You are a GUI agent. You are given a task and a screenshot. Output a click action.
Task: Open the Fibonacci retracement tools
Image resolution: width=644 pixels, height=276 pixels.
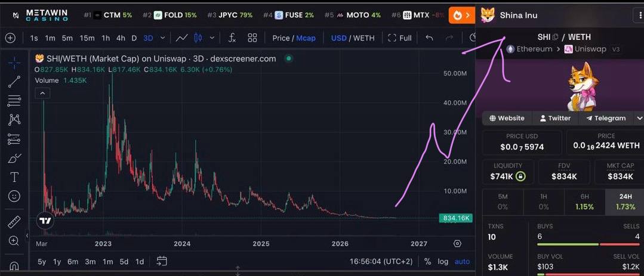[14, 101]
